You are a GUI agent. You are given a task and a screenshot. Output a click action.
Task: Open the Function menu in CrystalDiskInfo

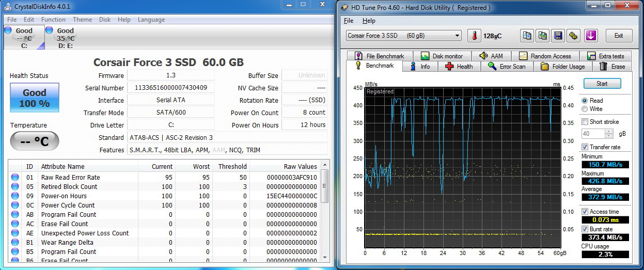point(54,20)
